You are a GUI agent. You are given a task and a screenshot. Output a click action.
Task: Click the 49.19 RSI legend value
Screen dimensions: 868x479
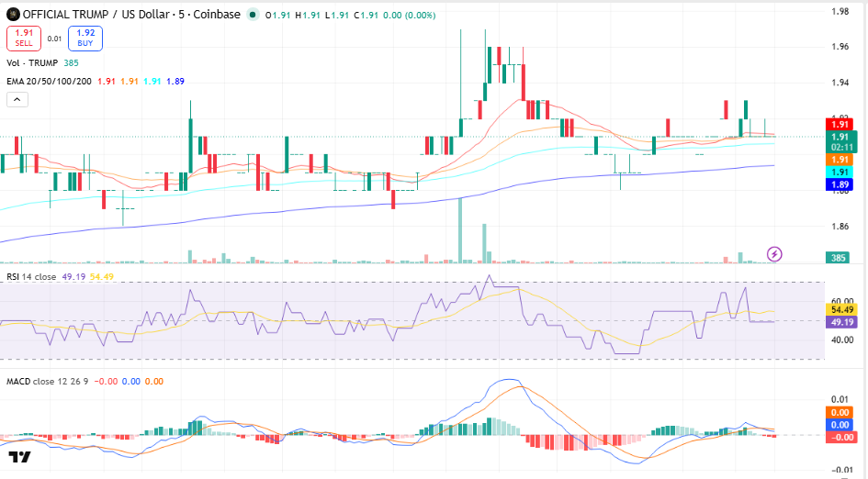click(73, 276)
